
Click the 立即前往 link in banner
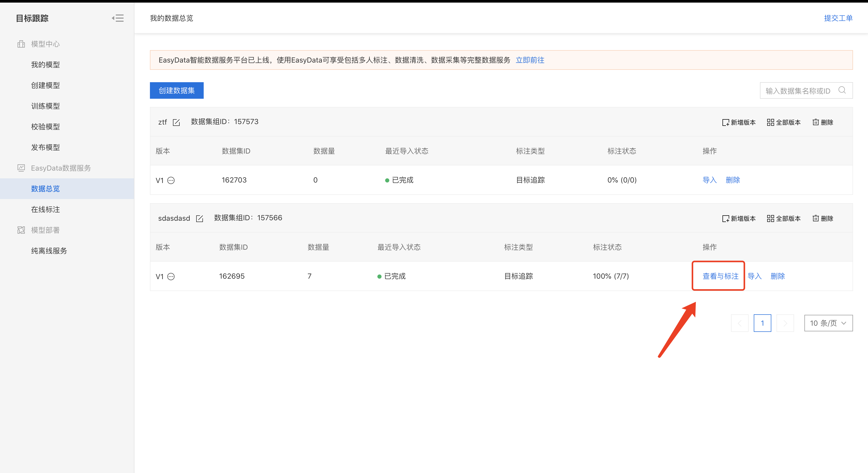pos(530,60)
